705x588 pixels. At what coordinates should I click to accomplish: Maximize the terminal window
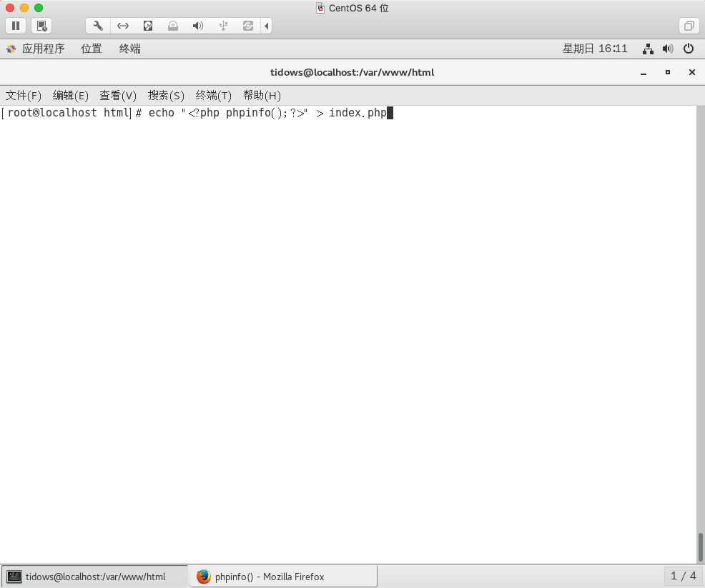pos(668,72)
